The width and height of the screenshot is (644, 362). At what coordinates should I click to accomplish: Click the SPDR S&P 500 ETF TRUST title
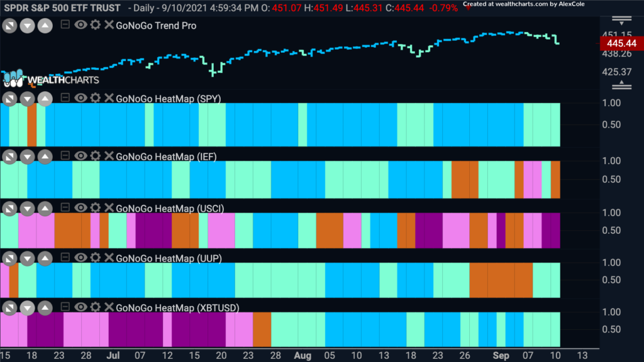click(62, 8)
